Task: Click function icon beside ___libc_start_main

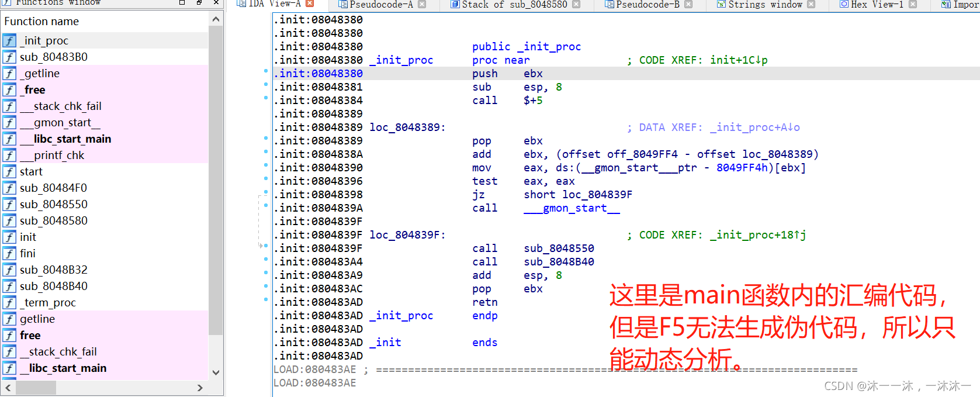Action: tap(9, 139)
